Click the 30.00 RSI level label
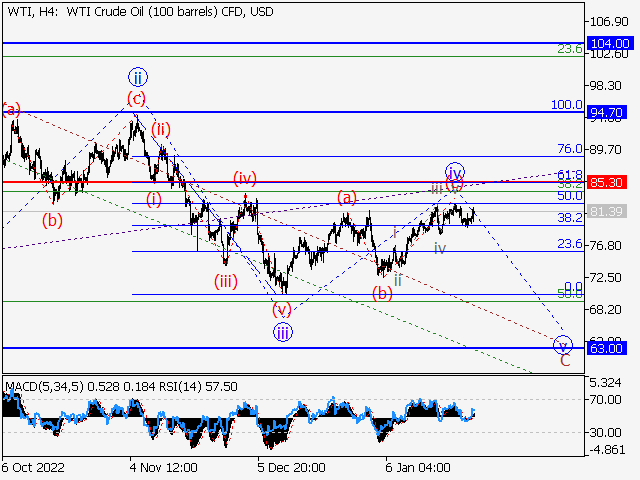The width and height of the screenshot is (640, 480). click(x=605, y=432)
